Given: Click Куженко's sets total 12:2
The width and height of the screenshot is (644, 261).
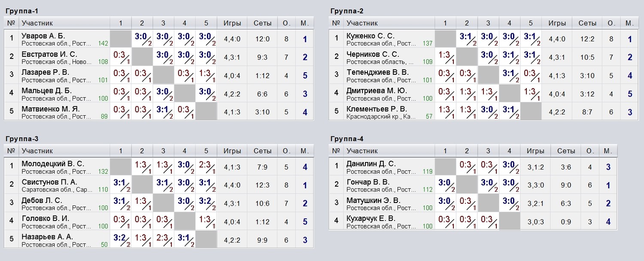Looking at the screenshot, I should pyautogui.click(x=587, y=39).
